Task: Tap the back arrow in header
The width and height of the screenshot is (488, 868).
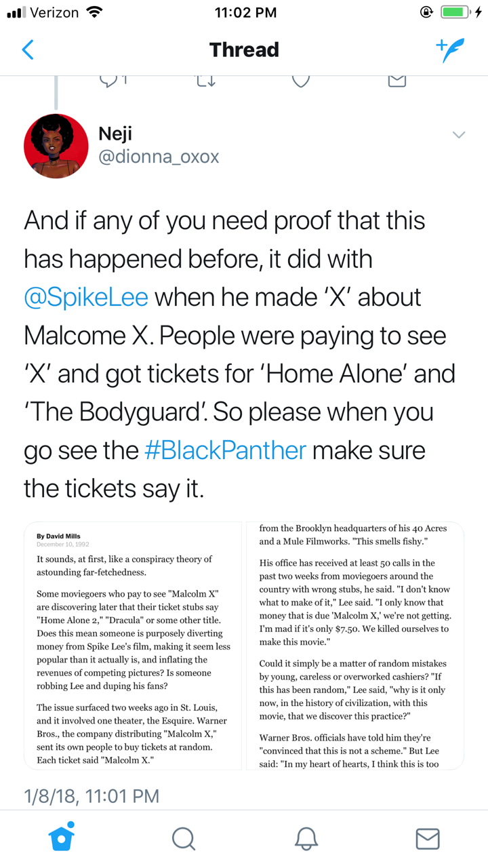Action: [28, 50]
